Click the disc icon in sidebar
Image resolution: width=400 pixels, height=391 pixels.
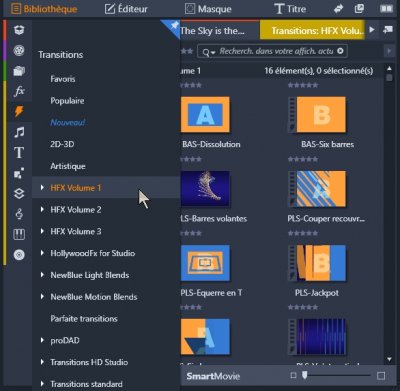[19, 255]
